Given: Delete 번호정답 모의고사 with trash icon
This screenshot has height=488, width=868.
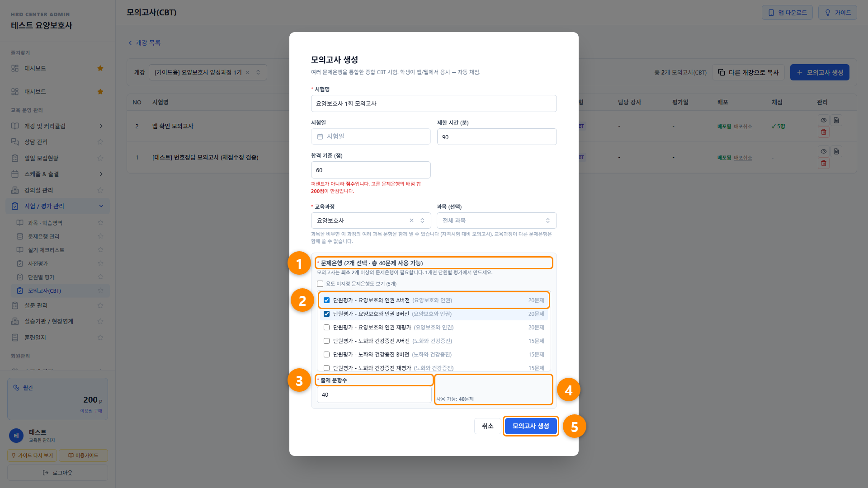Looking at the screenshot, I should click(x=824, y=163).
